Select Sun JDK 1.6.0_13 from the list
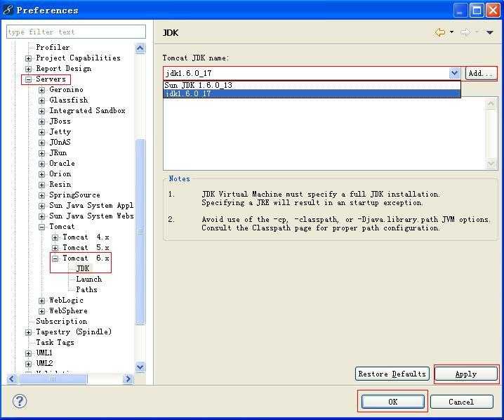 [x=312, y=85]
